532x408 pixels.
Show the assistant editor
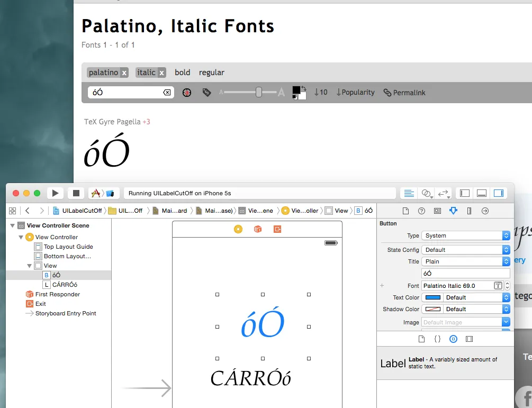tap(427, 193)
